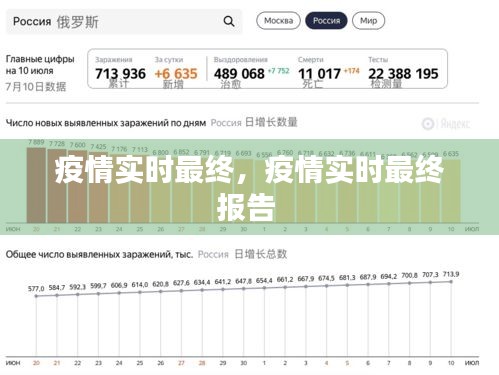Click the Главные цифры на 10 июля heading
Image resolution: width=499 pixels, height=375 pixels.
40,65
